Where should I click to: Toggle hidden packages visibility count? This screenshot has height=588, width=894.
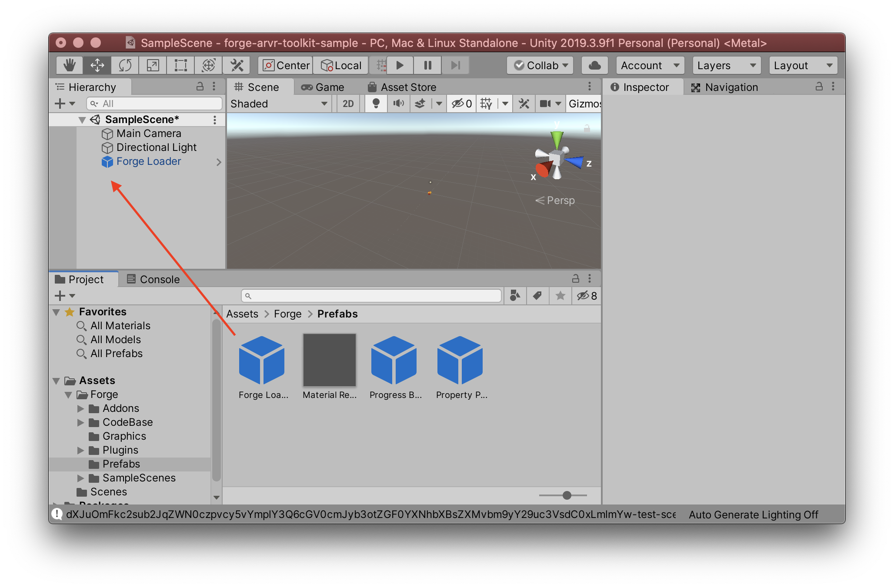[587, 296]
